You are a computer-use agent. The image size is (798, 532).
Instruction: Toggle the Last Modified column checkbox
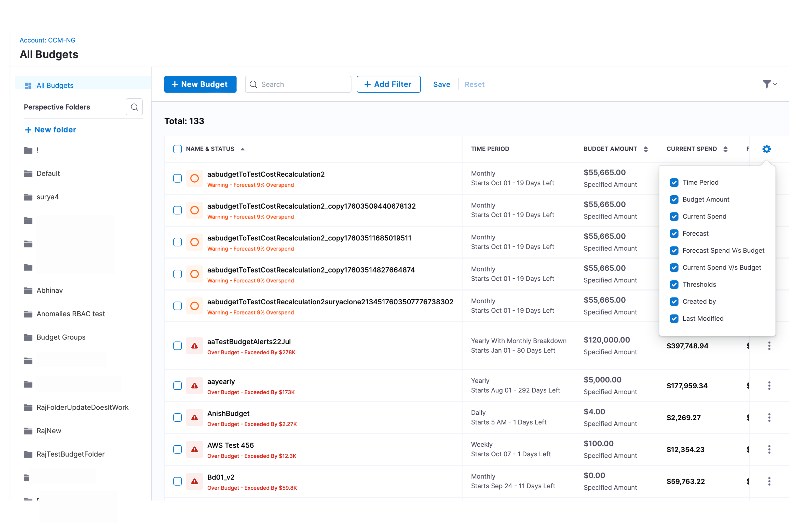click(674, 319)
